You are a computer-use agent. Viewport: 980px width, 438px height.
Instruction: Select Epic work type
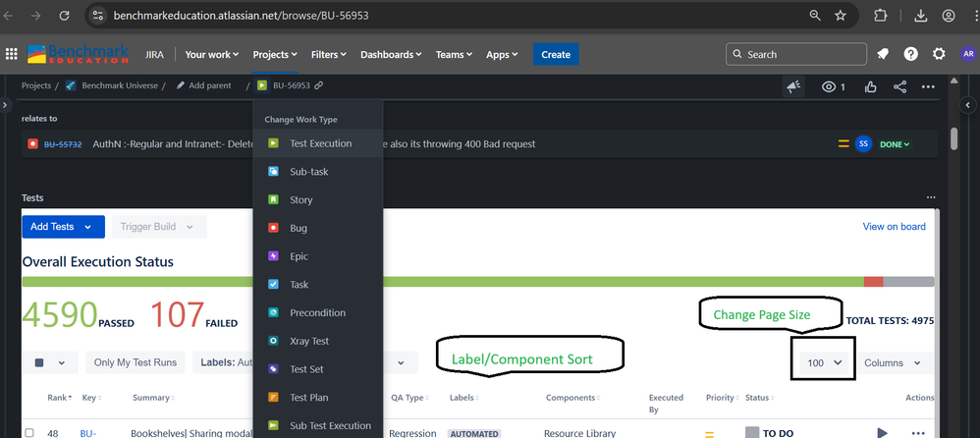coord(318,256)
